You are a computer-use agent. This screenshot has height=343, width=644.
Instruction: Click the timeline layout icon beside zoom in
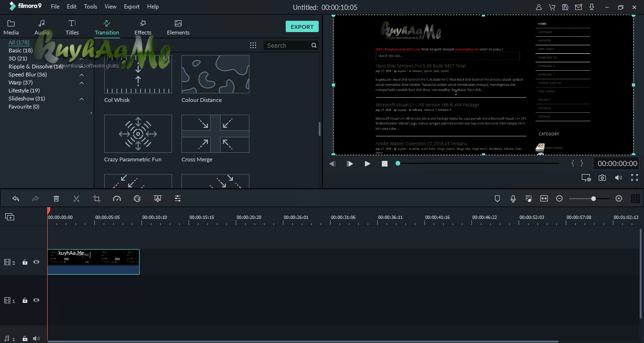[x=635, y=199]
